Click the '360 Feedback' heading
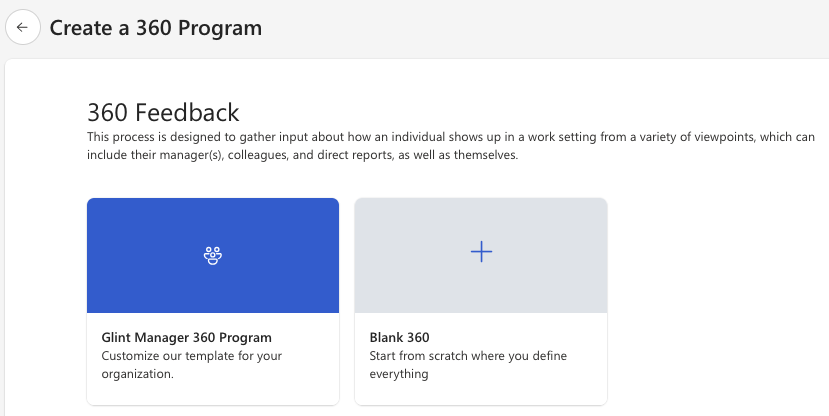Screen dimensions: 829x416 pos(163,112)
